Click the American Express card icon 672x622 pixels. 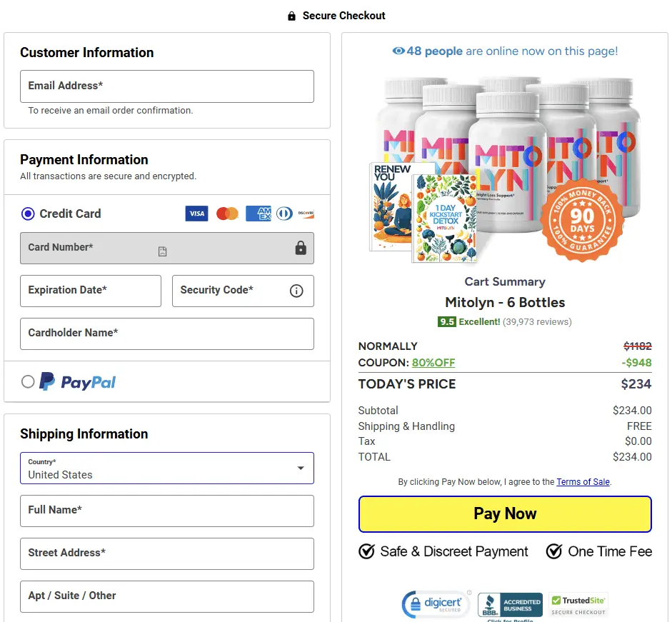258,214
